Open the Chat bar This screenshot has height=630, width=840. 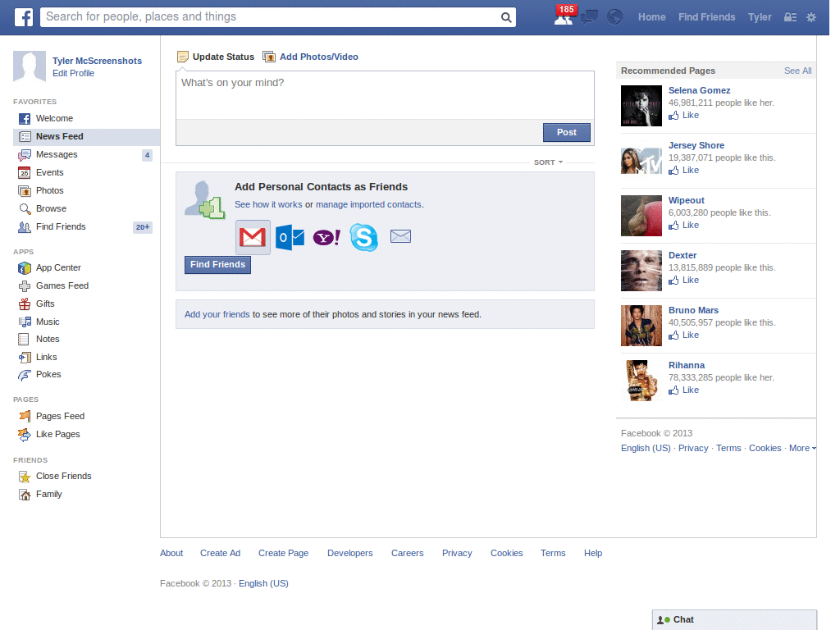(x=734, y=620)
